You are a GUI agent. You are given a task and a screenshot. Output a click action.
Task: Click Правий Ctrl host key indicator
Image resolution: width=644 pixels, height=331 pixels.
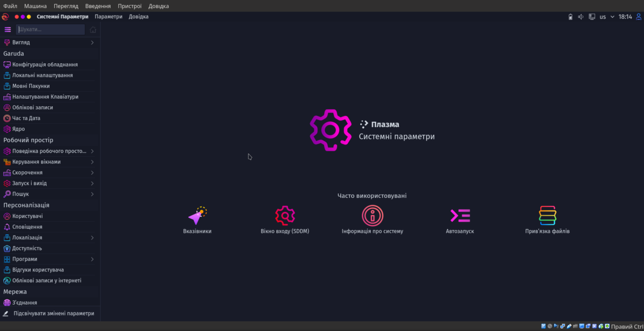coord(627,326)
